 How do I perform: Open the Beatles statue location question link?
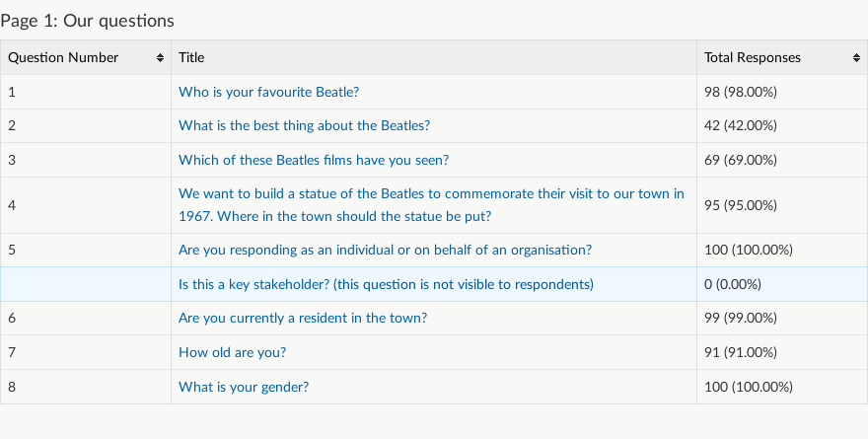431,205
